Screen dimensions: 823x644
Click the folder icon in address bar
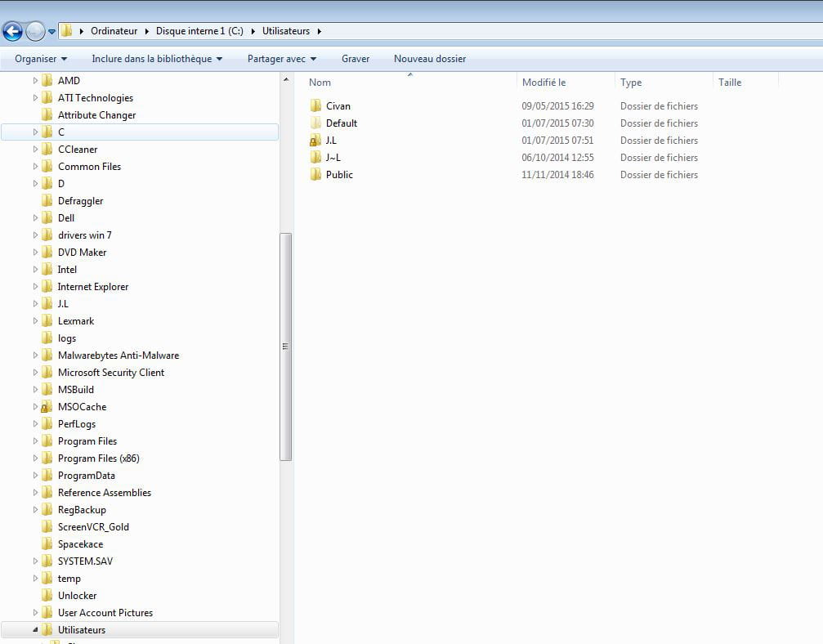click(x=67, y=31)
